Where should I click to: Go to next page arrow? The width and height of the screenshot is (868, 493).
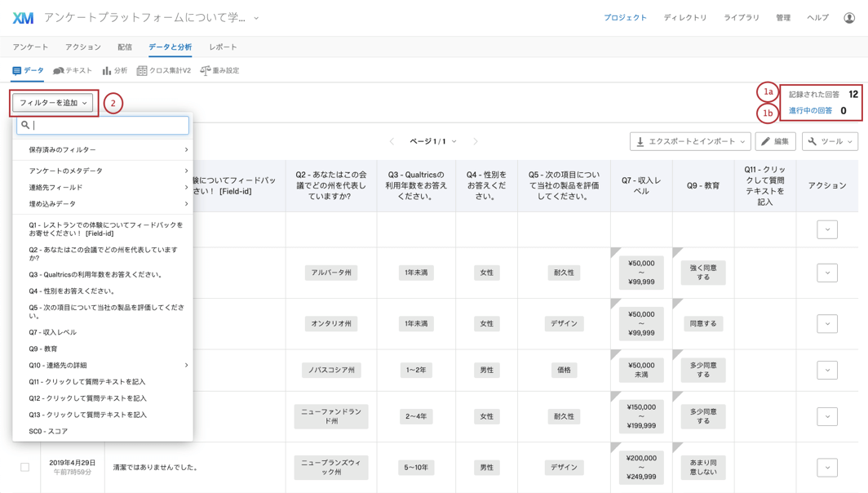[x=476, y=141]
